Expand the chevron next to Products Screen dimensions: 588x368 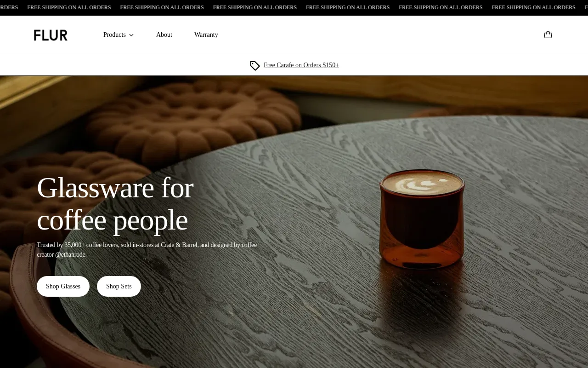click(131, 35)
